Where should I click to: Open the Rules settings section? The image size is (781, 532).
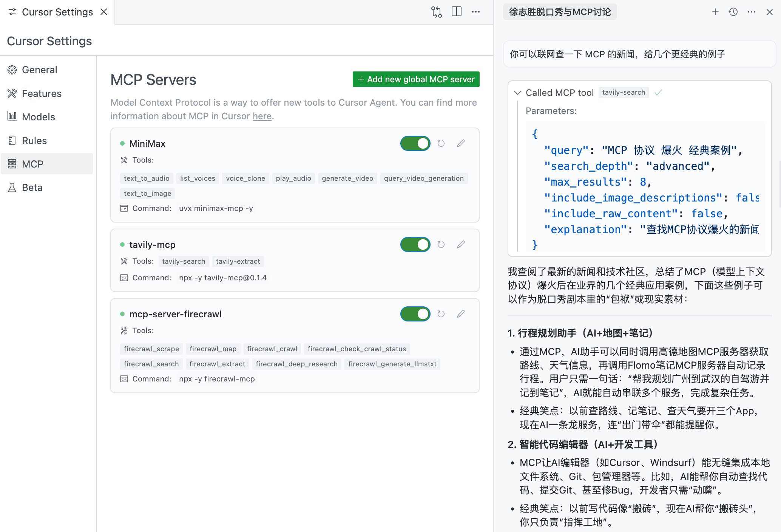34,141
